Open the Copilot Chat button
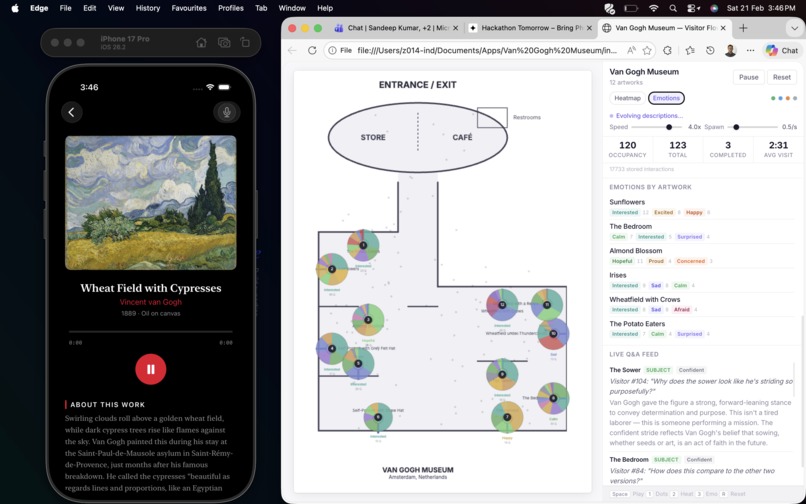This screenshot has width=806, height=504. click(782, 50)
